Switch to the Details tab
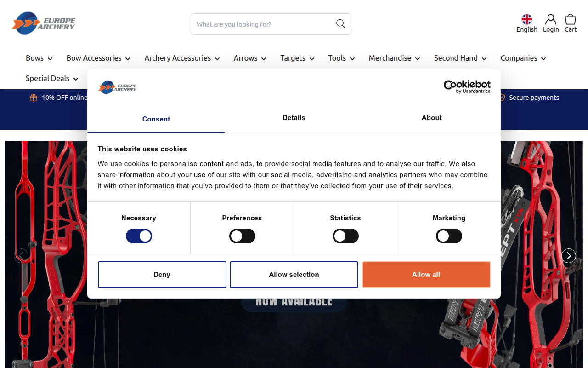Viewport: 588px width, 368px height. [x=294, y=118]
